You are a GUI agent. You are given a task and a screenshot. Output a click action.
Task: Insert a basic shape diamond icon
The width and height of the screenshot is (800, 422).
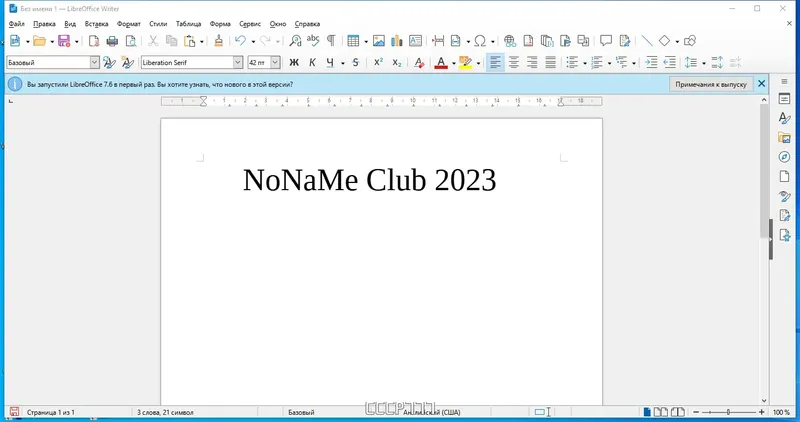tap(664, 41)
